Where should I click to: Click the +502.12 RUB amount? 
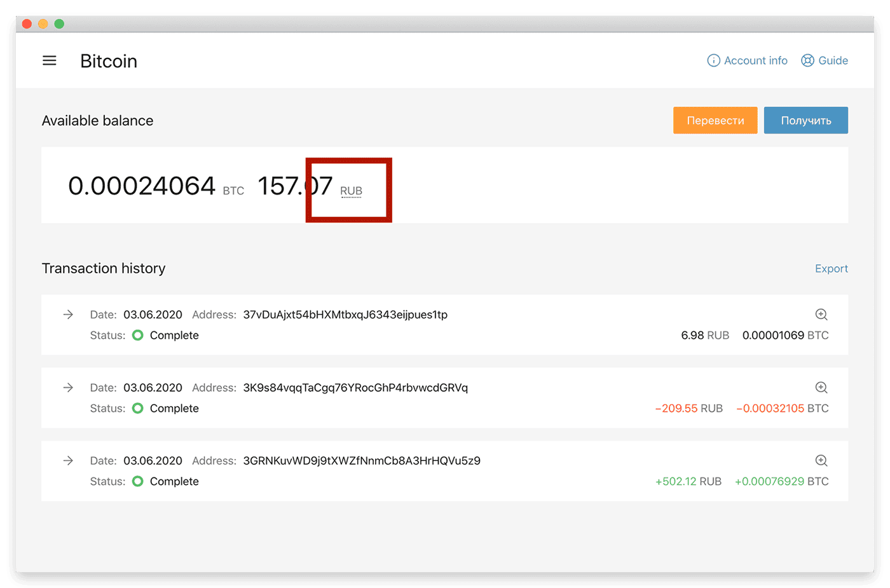point(688,481)
